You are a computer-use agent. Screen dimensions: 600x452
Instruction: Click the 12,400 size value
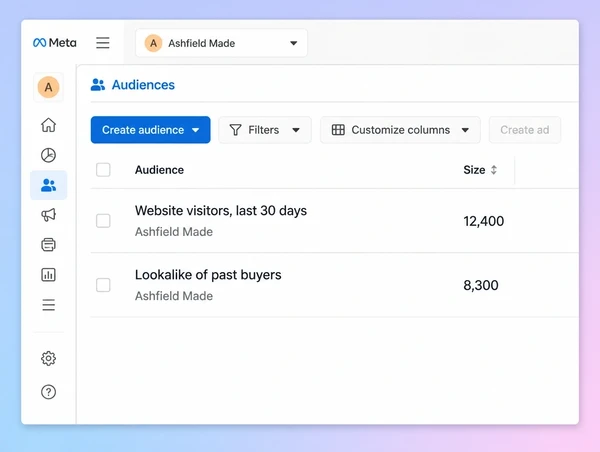(483, 221)
